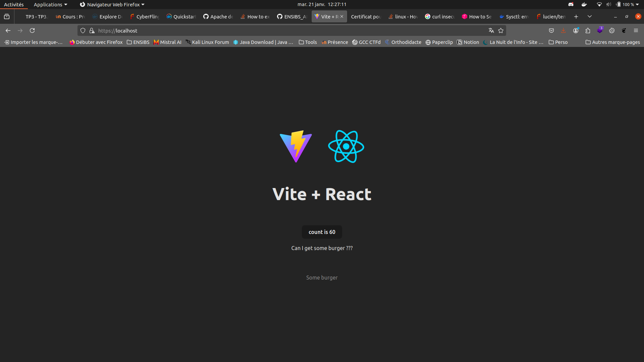Open 'Débuter avec Firefox' bookmark

click(x=96, y=42)
